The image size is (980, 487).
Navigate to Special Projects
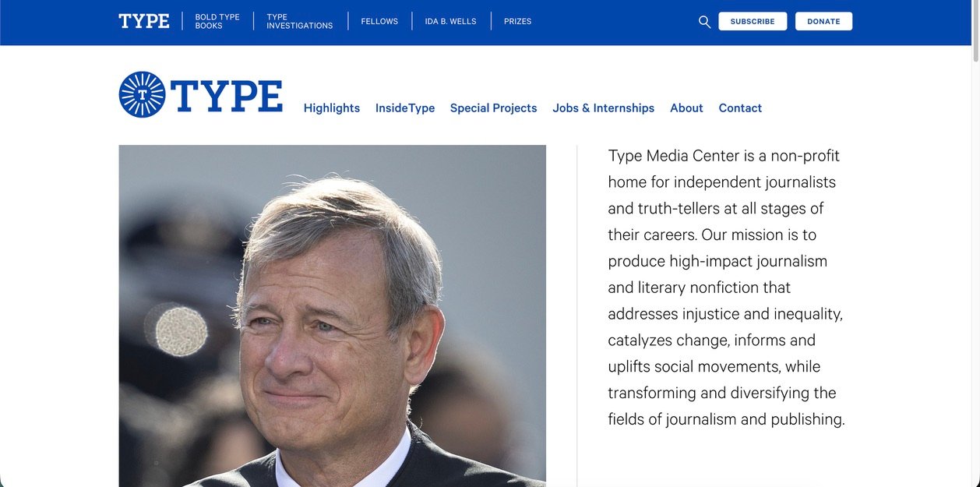pyautogui.click(x=493, y=108)
